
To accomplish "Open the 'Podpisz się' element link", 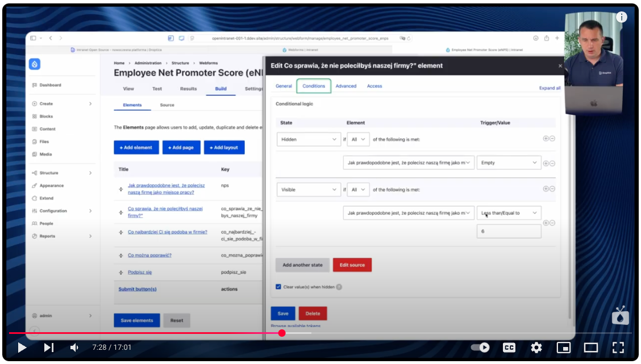I will (x=140, y=273).
